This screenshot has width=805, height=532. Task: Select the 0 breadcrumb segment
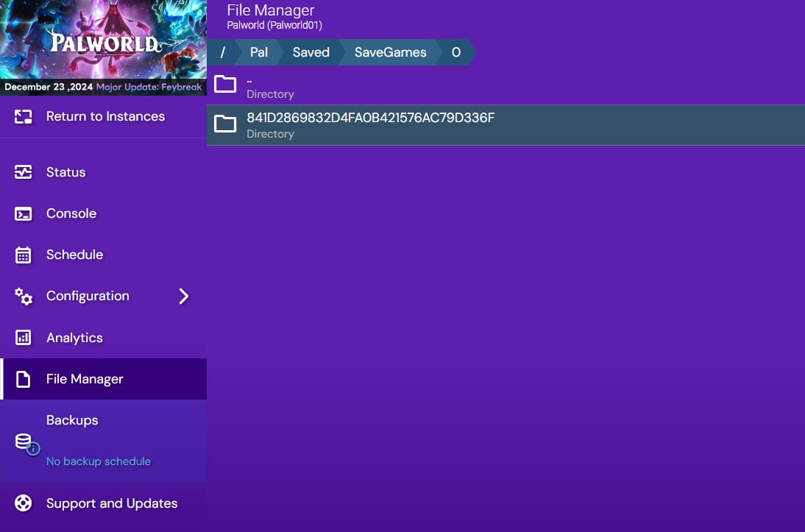(x=456, y=53)
